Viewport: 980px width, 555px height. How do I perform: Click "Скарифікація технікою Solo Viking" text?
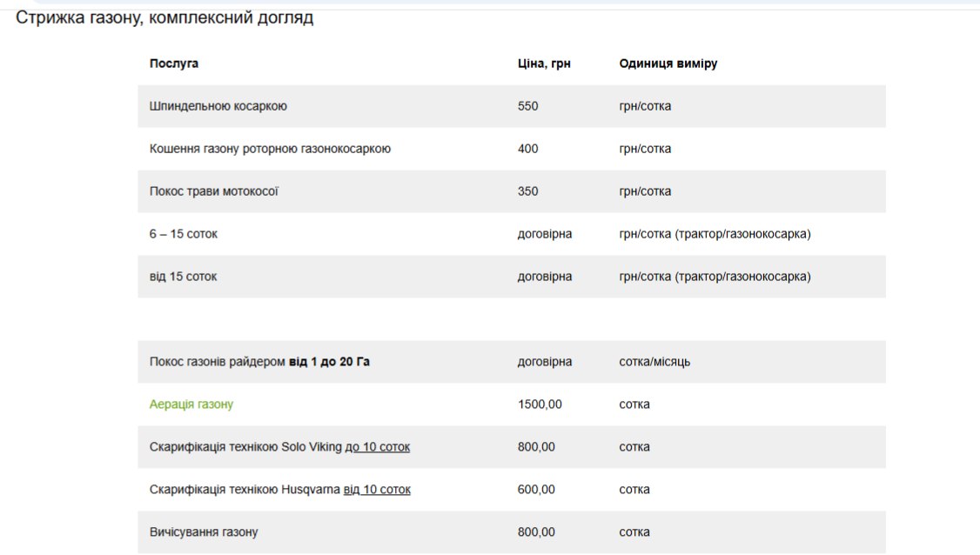[x=245, y=447]
